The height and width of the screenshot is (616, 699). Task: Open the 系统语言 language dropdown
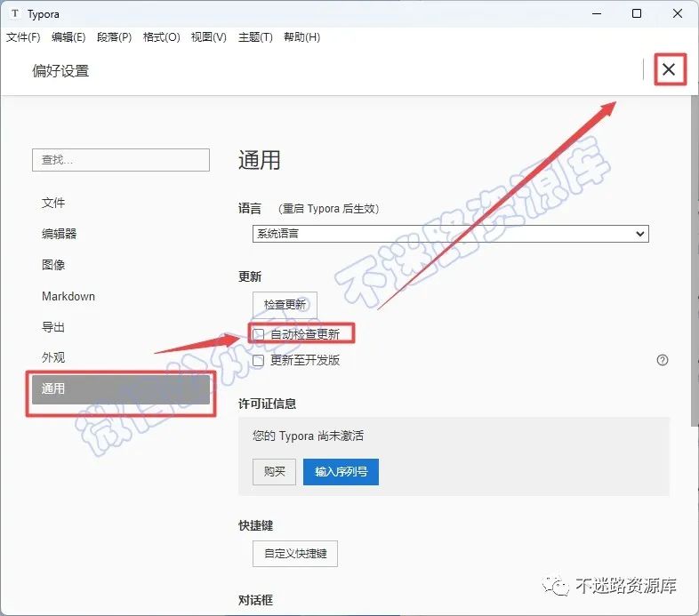tap(451, 234)
